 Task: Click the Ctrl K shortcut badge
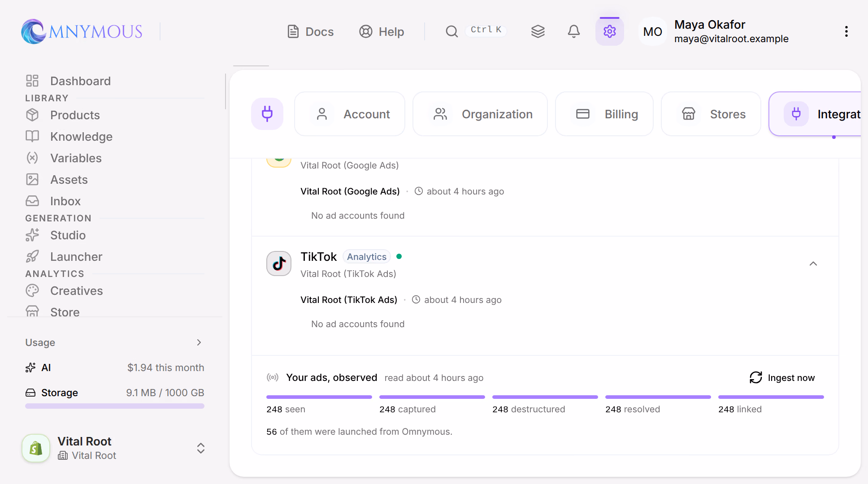(486, 30)
